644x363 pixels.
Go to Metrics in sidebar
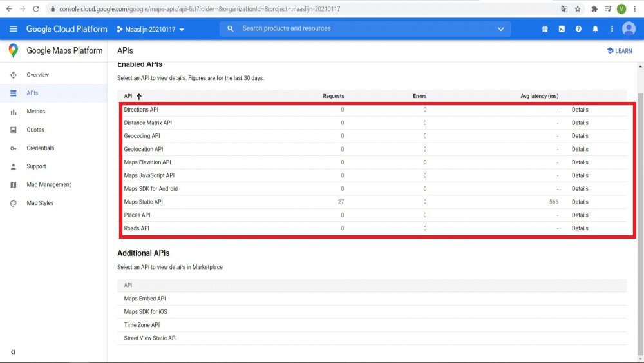click(x=35, y=112)
